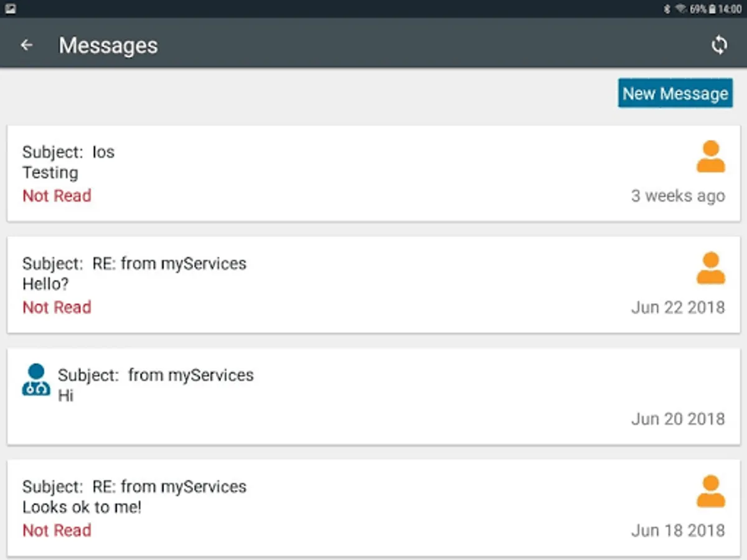The width and height of the screenshot is (747, 560).
Task: Tap the back arrow icon
Action: 26,45
